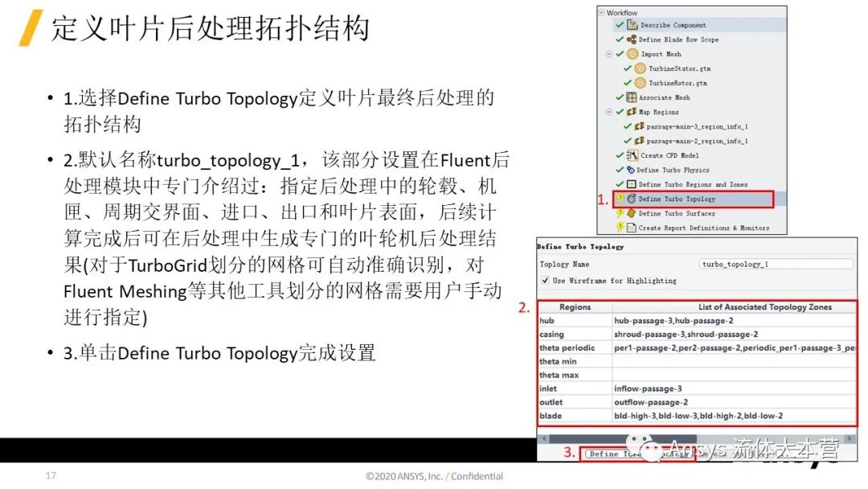
Task: Collapse the Map Regions node
Action: tap(609, 111)
